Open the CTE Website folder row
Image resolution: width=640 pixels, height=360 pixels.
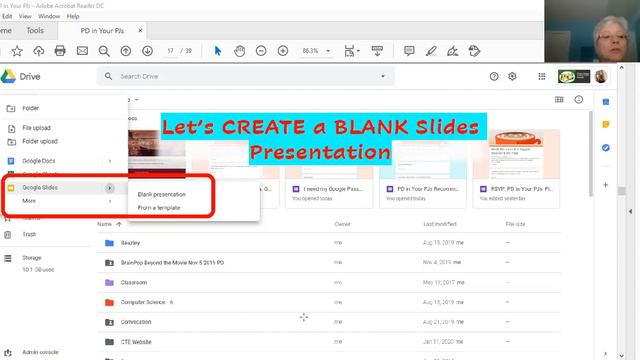coord(329,342)
